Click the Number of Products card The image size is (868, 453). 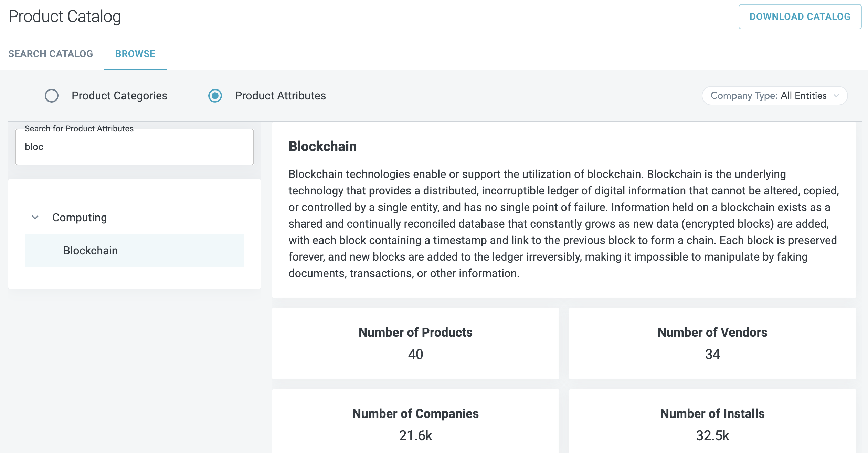tap(415, 344)
